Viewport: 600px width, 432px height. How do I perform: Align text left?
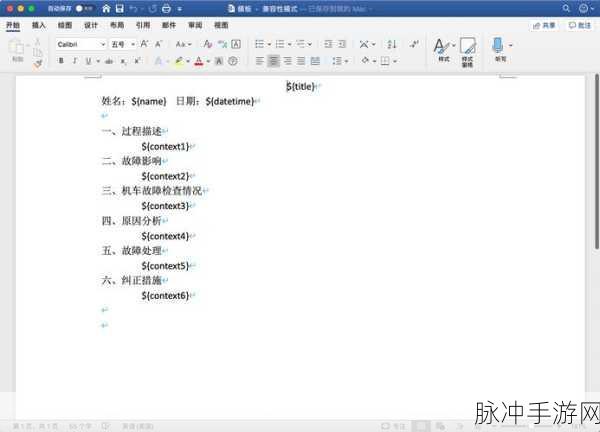click(x=259, y=61)
